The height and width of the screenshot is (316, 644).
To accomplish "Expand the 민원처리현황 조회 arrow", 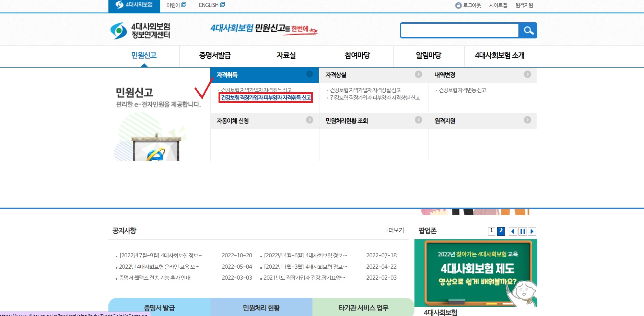I will (419, 120).
